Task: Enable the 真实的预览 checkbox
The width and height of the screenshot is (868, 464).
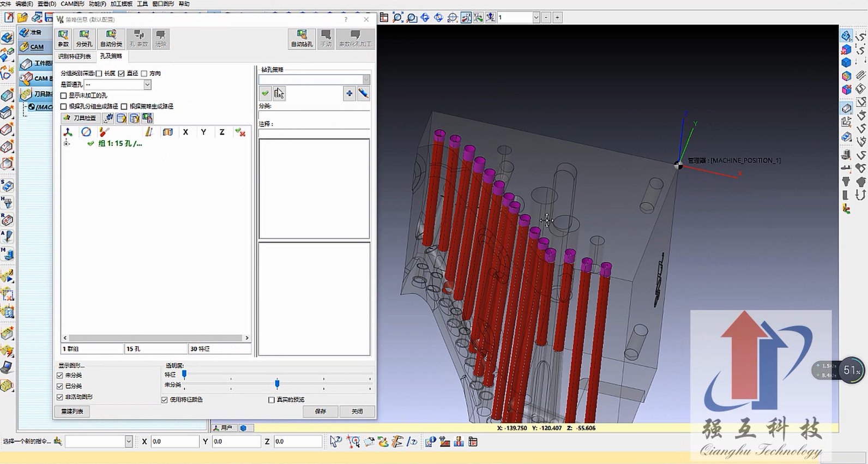Action: (272, 400)
